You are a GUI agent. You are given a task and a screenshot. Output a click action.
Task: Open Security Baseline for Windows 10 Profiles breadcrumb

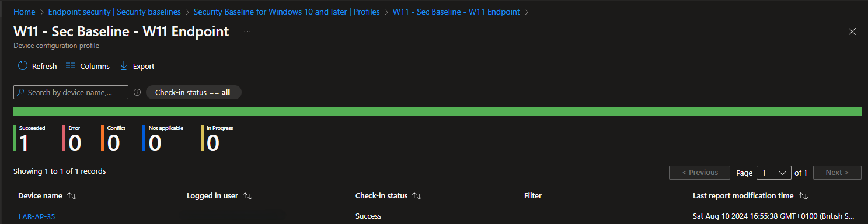pos(287,12)
